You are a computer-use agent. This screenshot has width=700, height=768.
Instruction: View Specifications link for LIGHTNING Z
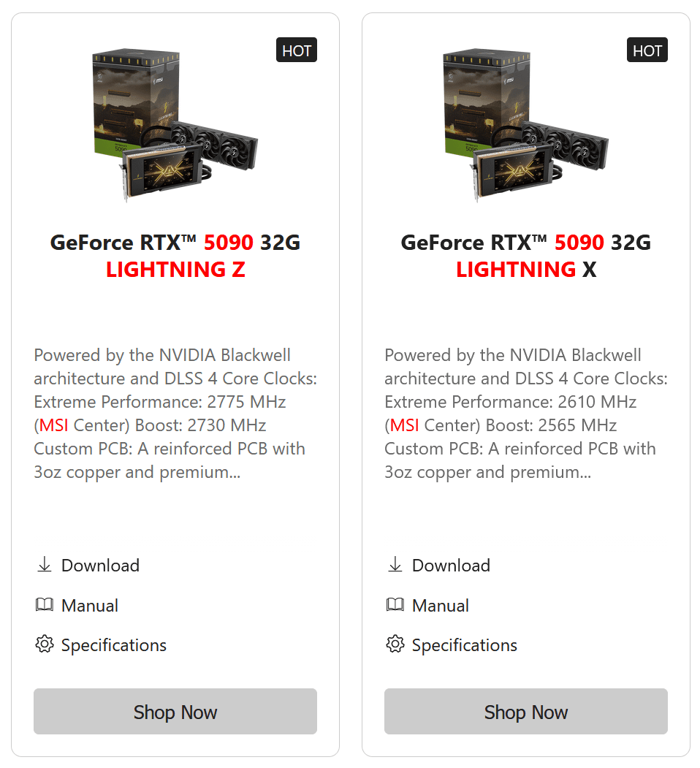114,645
